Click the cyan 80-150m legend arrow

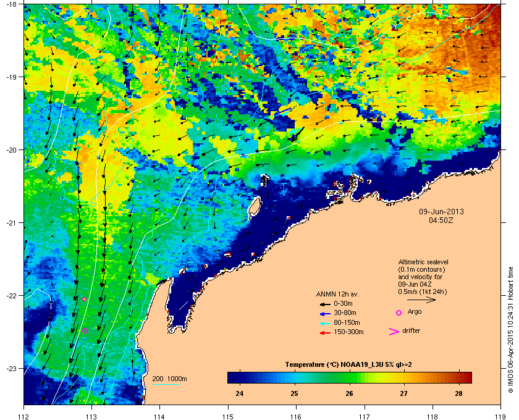pos(325,324)
